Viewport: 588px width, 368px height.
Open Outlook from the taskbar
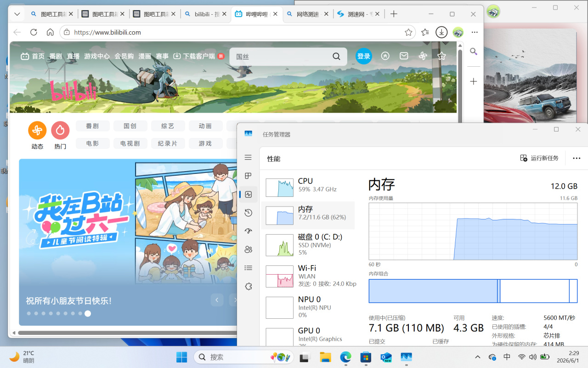[x=386, y=357]
